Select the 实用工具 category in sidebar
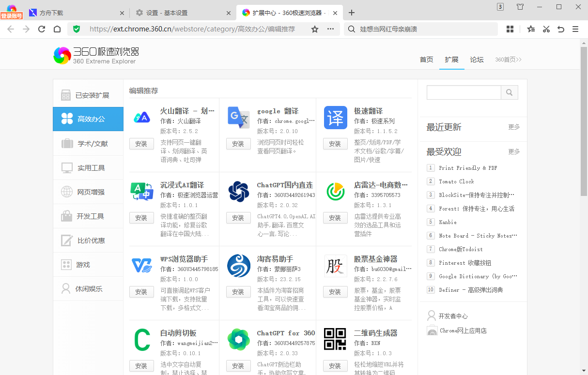The image size is (588, 375). pos(88,167)
